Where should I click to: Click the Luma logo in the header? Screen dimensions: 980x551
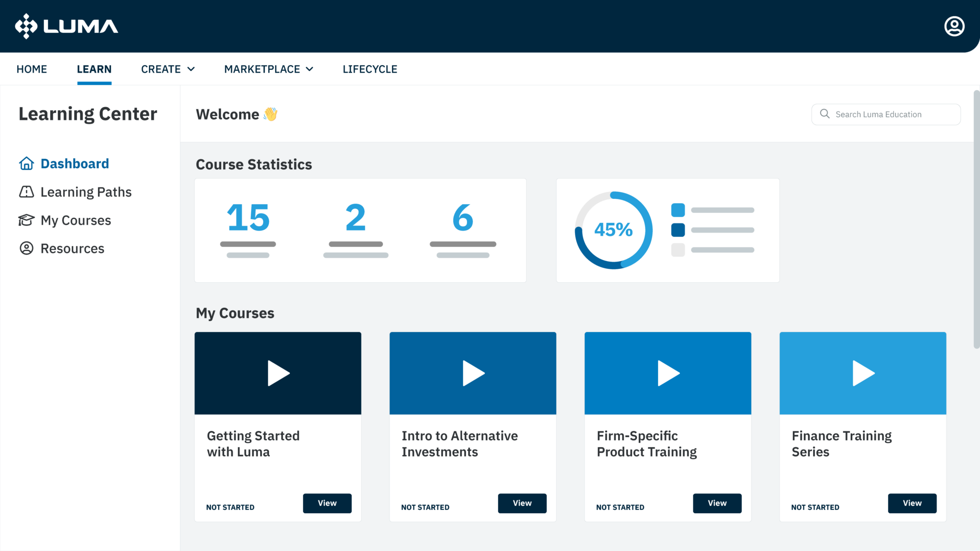coord(67,26)
